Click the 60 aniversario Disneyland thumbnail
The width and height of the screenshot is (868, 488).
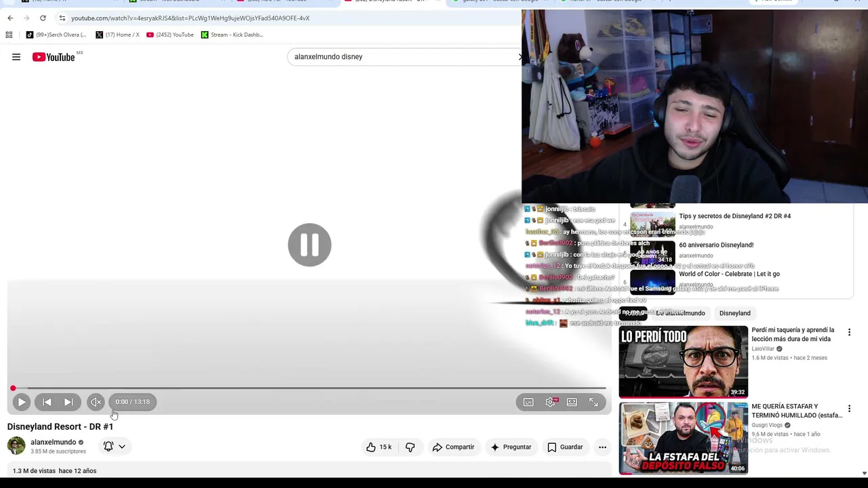[x=652, y=253]
